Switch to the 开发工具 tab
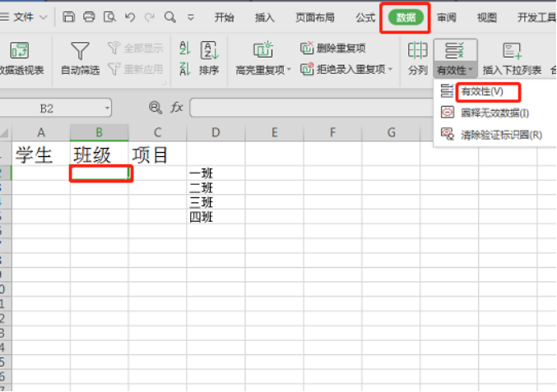The height and width of the screenshot is (392, 557). point(536,17)
